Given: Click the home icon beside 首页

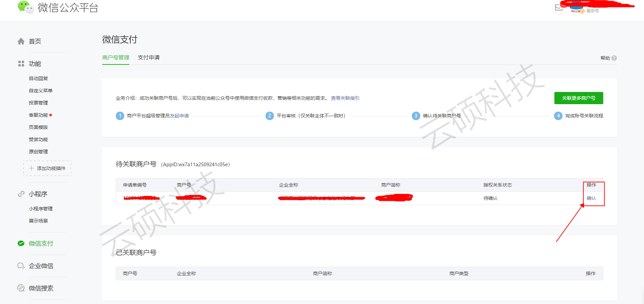Looking at the screenshot, I should [x=21, y=41].
